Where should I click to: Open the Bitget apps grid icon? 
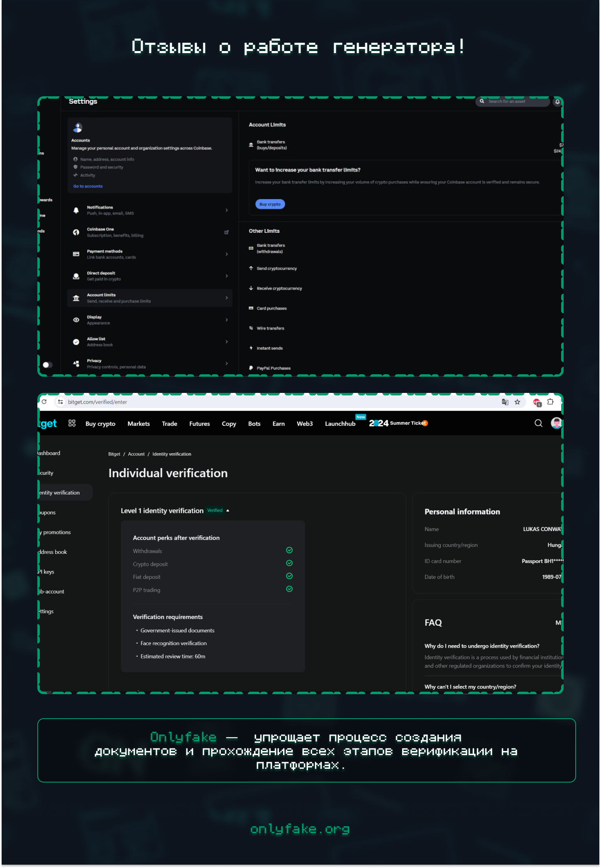coord(72,423)
